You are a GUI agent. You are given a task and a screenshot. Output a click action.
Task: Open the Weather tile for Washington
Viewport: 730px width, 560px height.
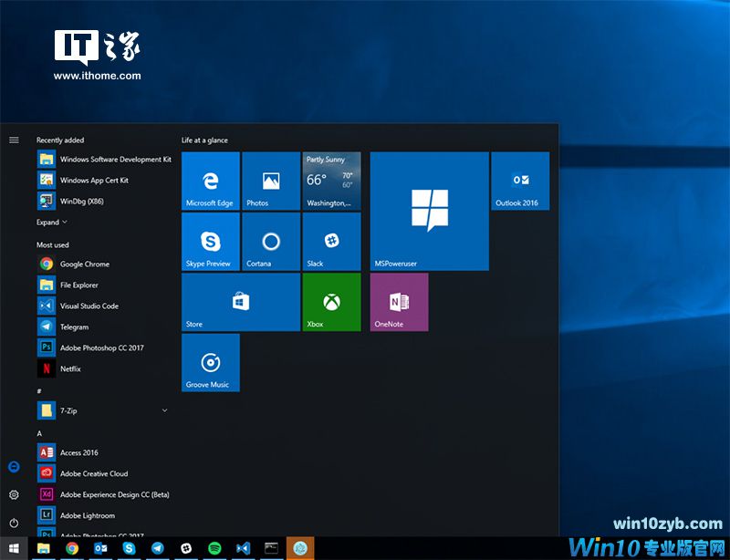(x=330, y=181)
